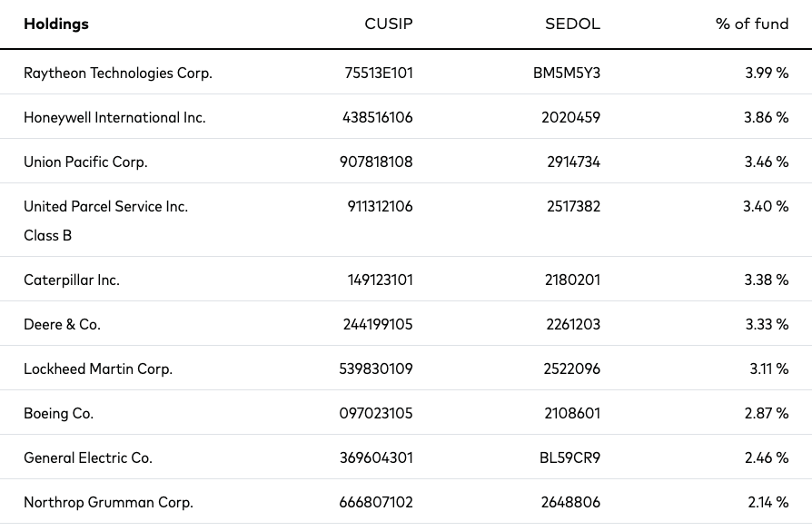Select the Caterpillar Inc. holding name
Viewport: 812px width, 531px height.
(72, 280)
